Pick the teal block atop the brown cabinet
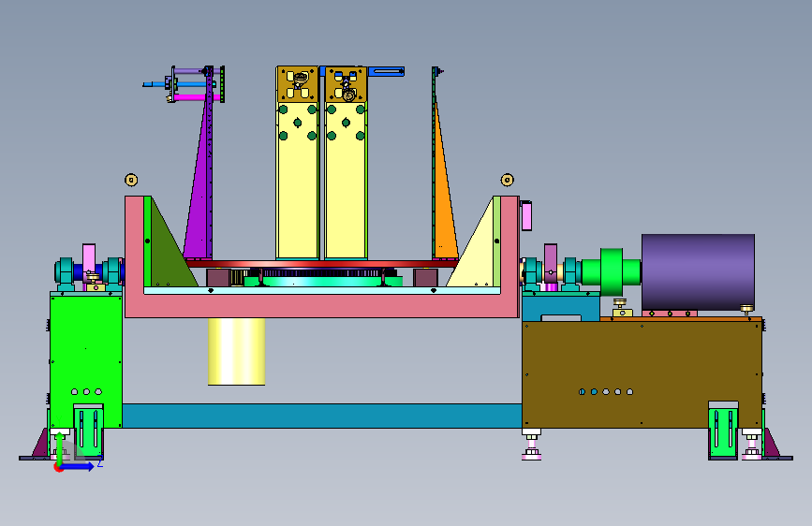The image size is (812, 526). coord(561,308)
